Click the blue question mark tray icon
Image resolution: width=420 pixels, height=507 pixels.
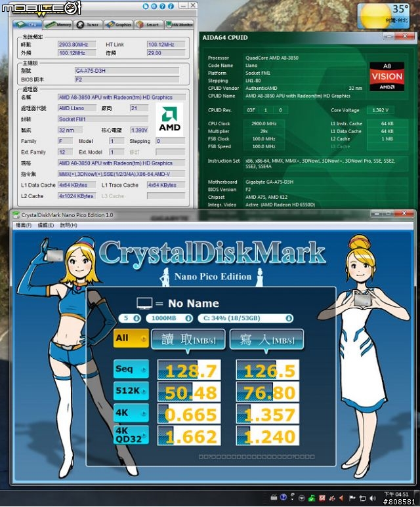(x=283, y=497)
